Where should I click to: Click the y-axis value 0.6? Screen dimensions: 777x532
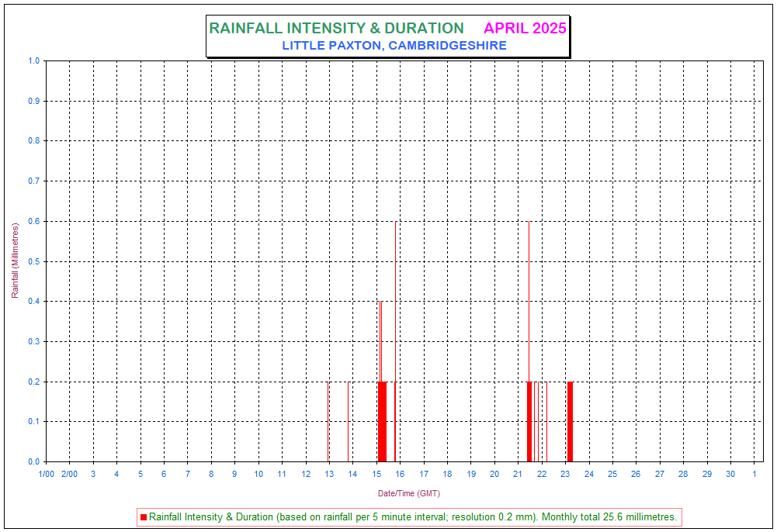(33, 221)
